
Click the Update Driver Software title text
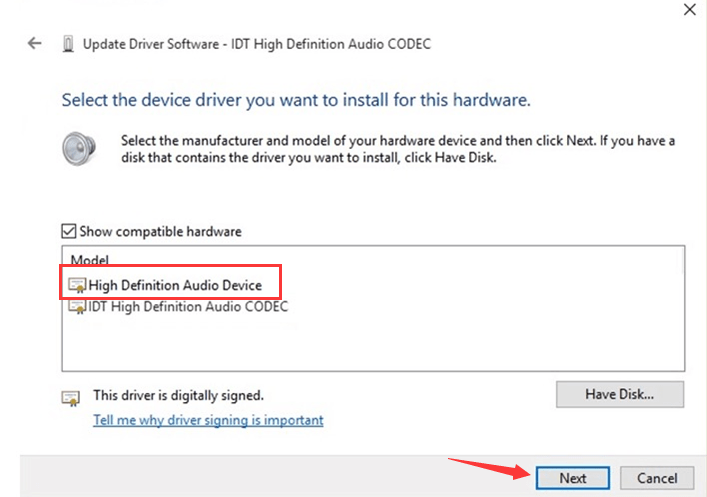tap(258, 44)
